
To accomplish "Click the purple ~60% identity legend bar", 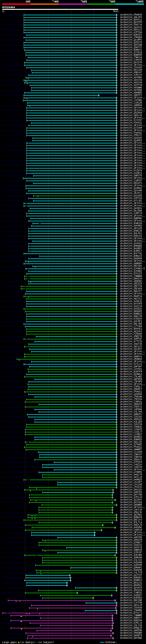I will coord(73,4).
